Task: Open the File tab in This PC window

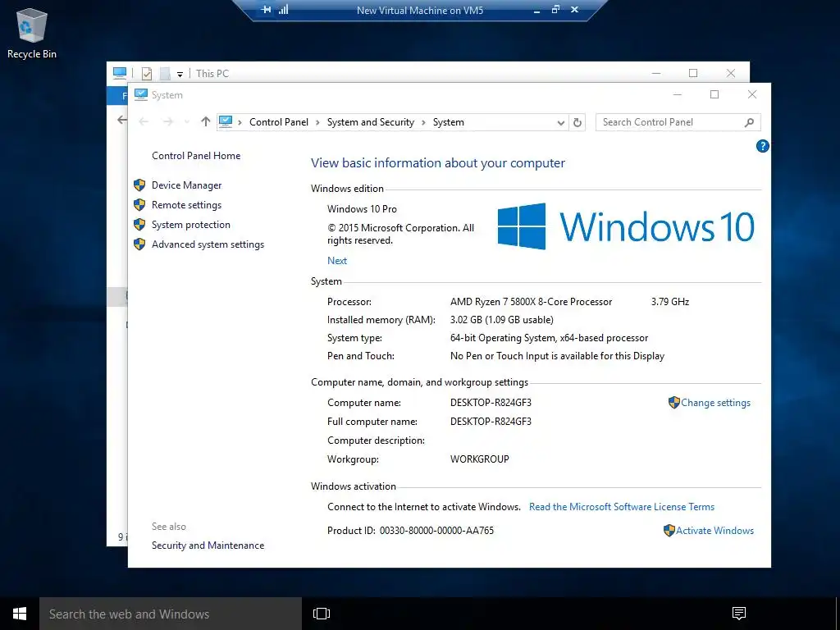Action: tap(118, 96)
